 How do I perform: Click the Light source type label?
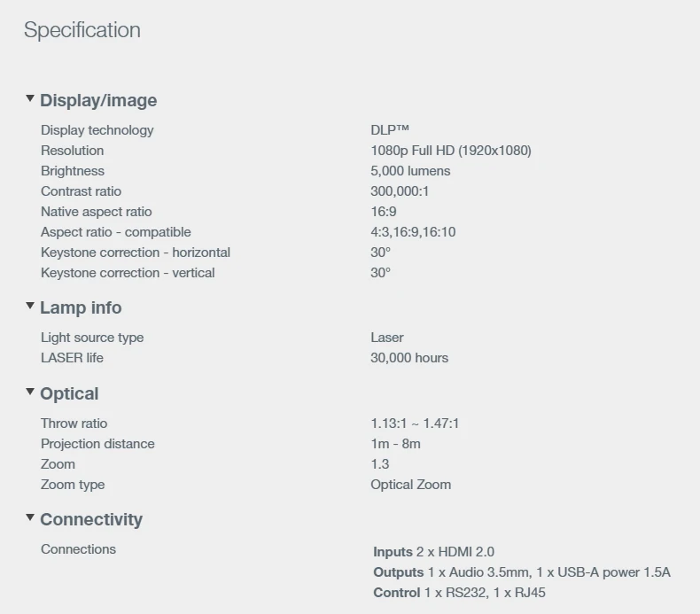(92, 338)
